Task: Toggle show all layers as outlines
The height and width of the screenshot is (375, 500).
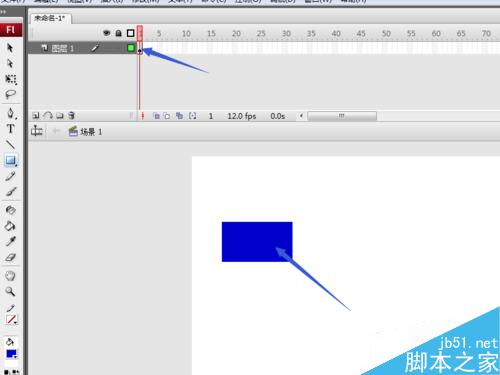Action: pyautogui.click(x=131, y=33)
